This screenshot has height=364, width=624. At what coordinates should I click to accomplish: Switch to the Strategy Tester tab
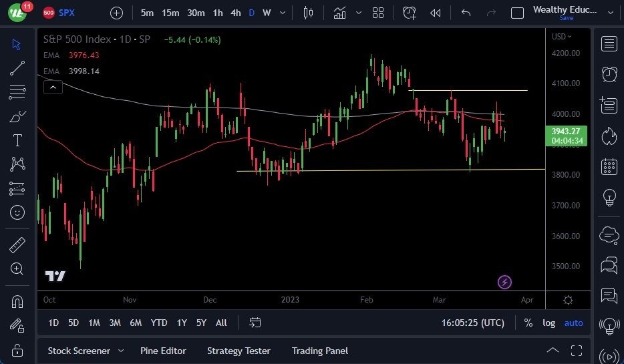(239, 351)
